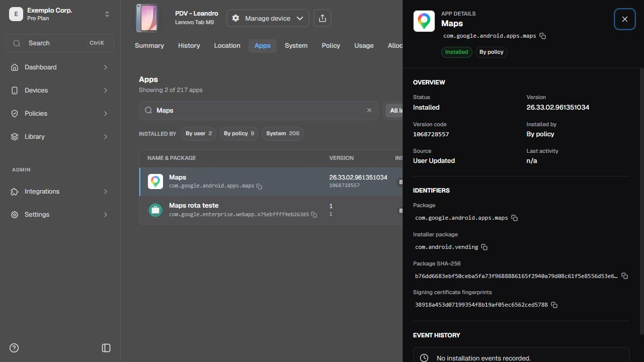Open the help icon in sidebar
The image size is (644, 362).
coord(14,348)
